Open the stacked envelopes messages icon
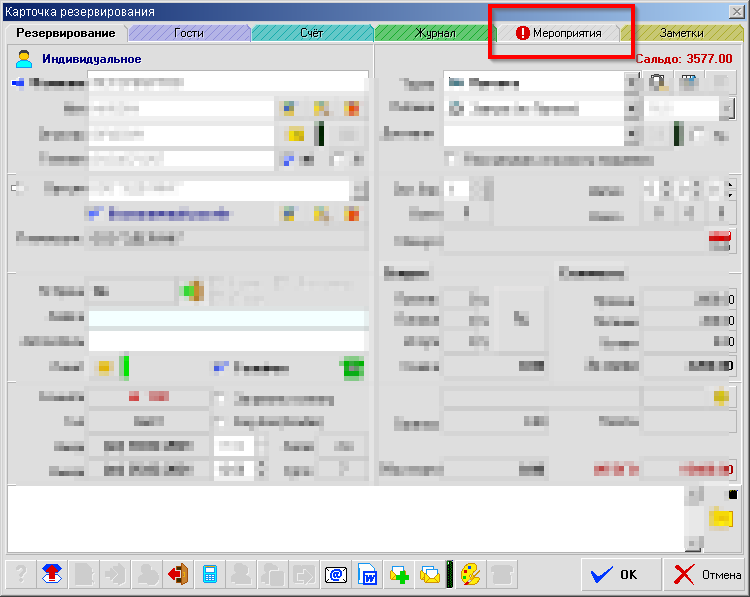The image size is (750, 597). [x=430, y=575]
